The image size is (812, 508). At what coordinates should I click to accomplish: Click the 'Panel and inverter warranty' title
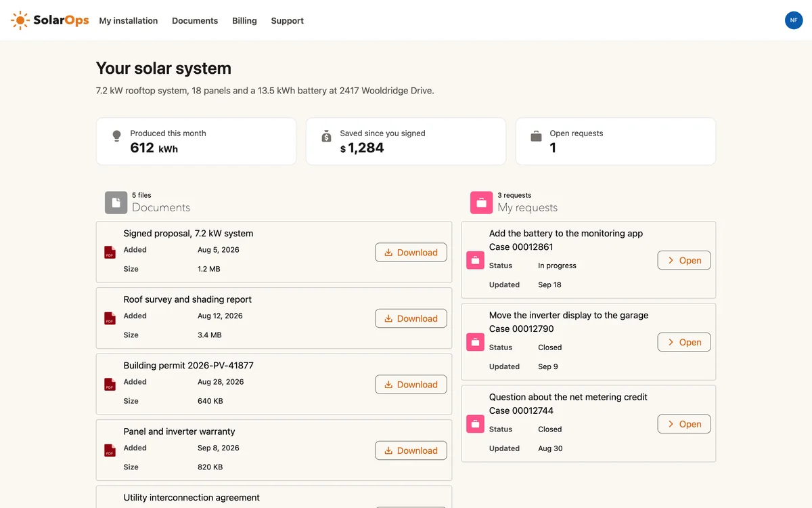coord(179,431)
